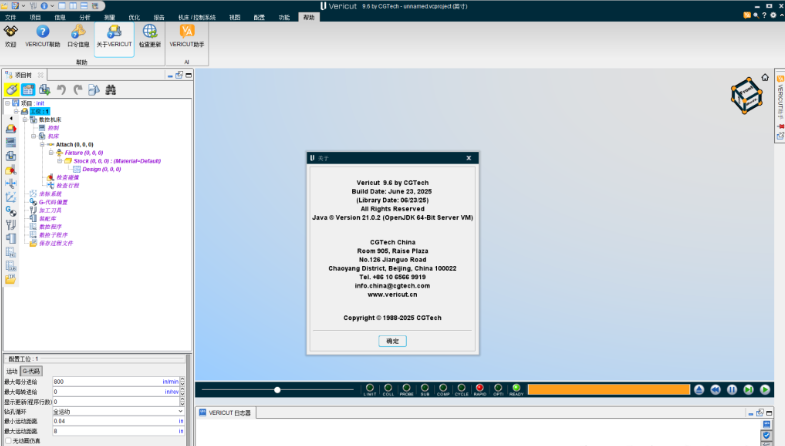Click the VERICUT帮助 question mark icon

coord(43,32)
